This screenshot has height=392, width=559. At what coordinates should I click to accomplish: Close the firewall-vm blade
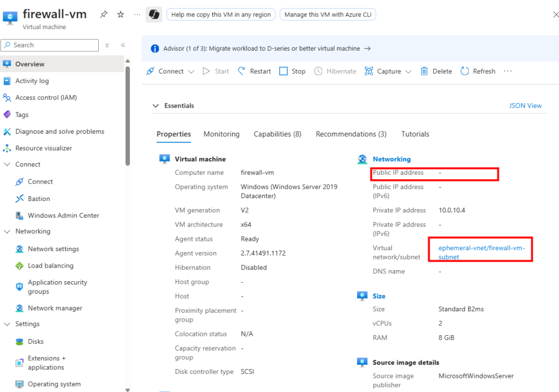[x=555, y=15]
